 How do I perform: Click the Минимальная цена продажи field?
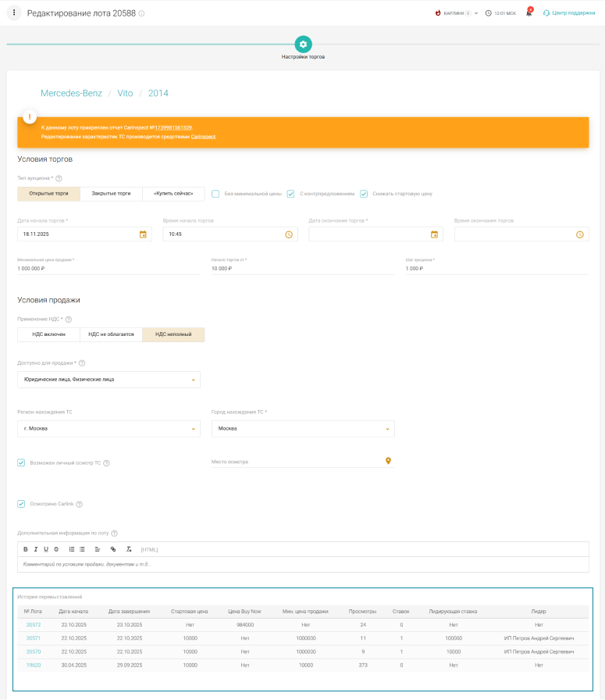tap(109, 268)
